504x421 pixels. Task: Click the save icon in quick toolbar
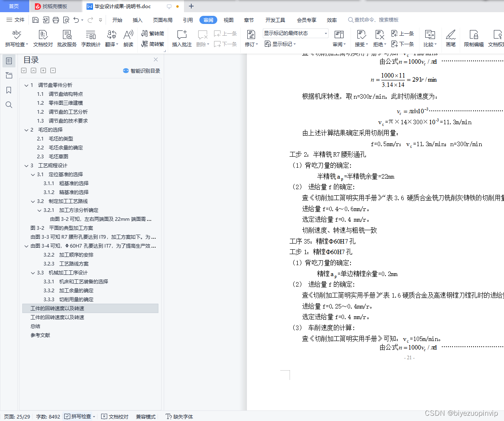(x=35, y=20)
